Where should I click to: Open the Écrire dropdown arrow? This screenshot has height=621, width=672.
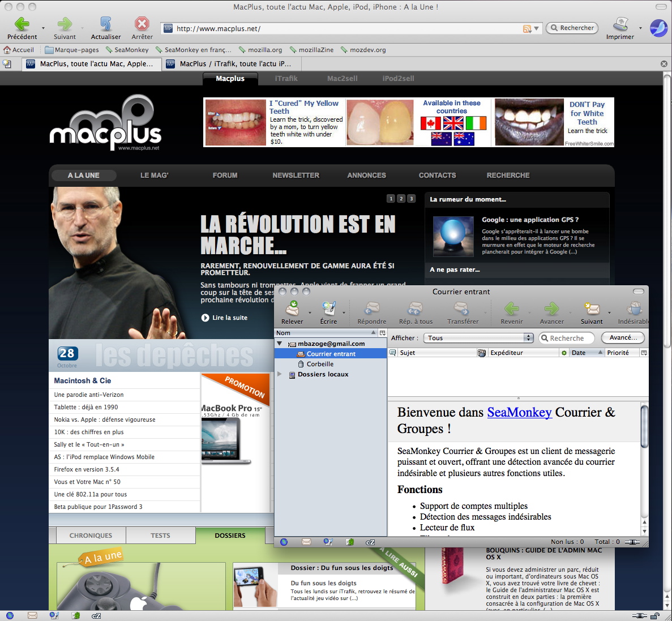pyautogui.click(x=344, y=313)
